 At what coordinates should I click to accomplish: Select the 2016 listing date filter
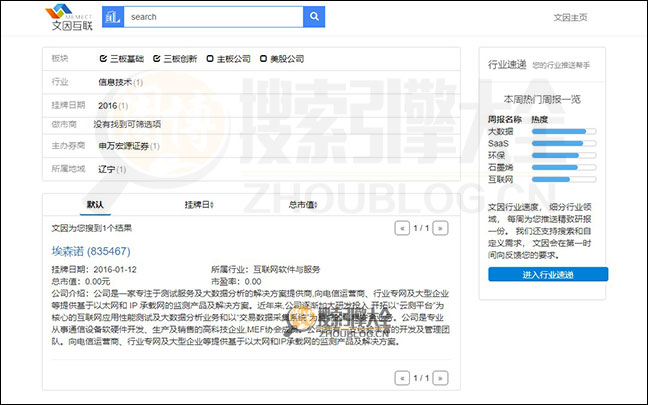(x=107, y=106)
